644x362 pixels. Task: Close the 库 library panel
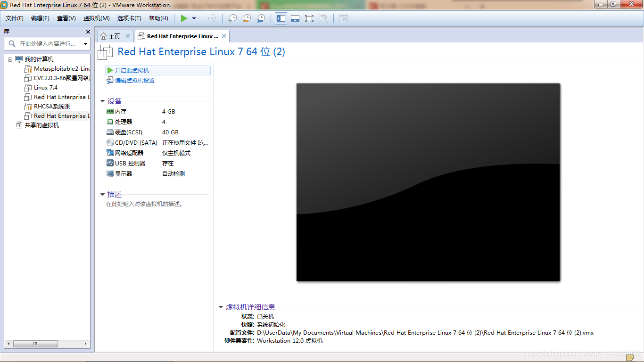coord(88,32)
